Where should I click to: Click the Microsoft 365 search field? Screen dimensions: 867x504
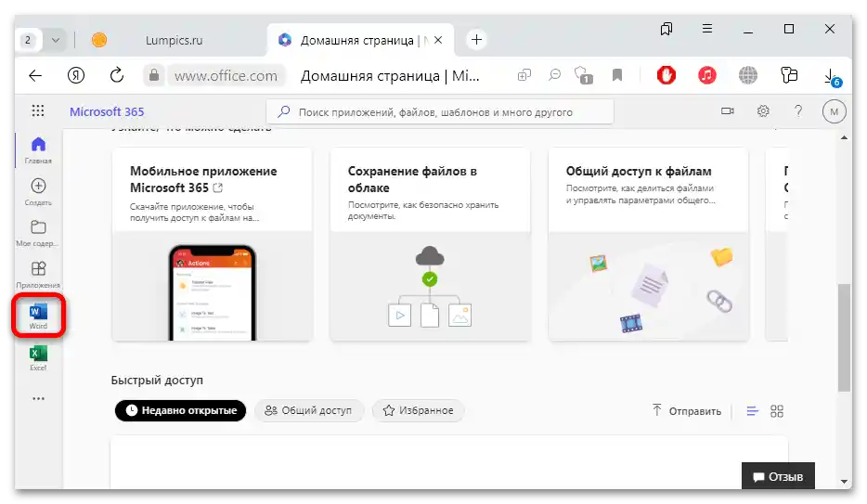440,111
